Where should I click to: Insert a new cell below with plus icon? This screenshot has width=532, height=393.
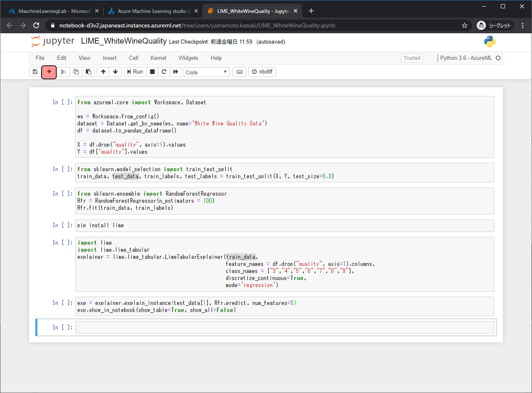pos(49,72)
